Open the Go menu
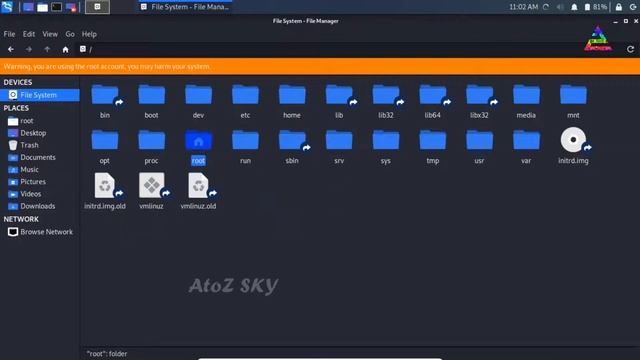 coord(70,34)
